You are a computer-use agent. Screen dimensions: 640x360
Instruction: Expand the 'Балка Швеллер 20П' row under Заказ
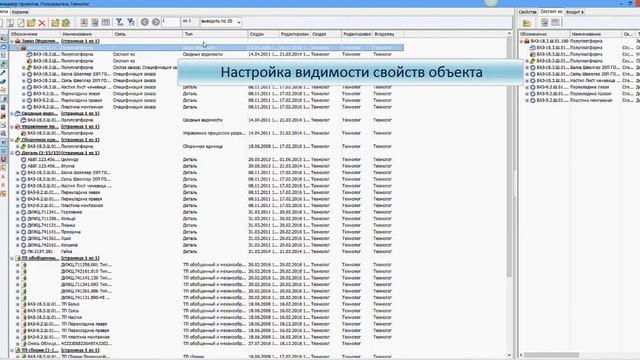(24, 74)
